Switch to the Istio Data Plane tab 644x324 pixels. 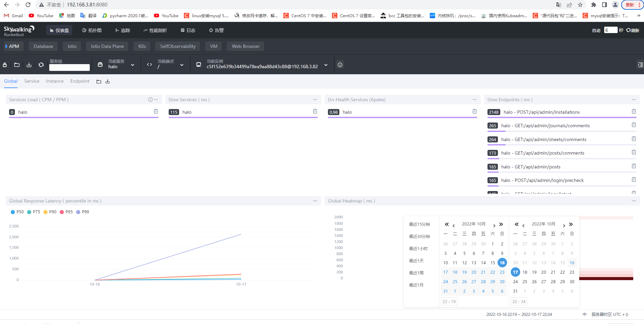(x=107, y=46)
